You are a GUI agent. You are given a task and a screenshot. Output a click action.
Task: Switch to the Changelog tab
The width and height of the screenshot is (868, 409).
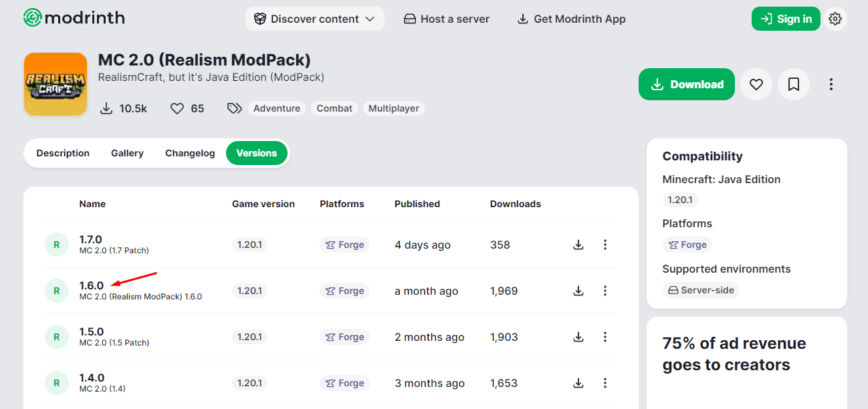pos(190,153)
